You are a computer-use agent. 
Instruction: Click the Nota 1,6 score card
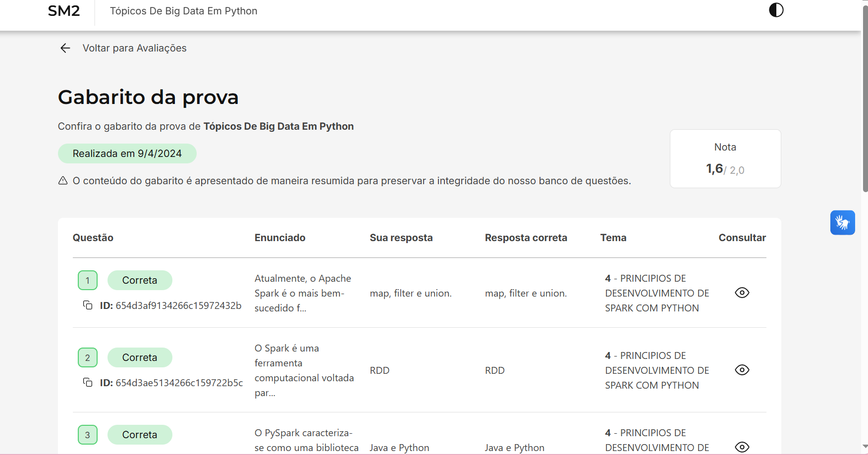725,158
